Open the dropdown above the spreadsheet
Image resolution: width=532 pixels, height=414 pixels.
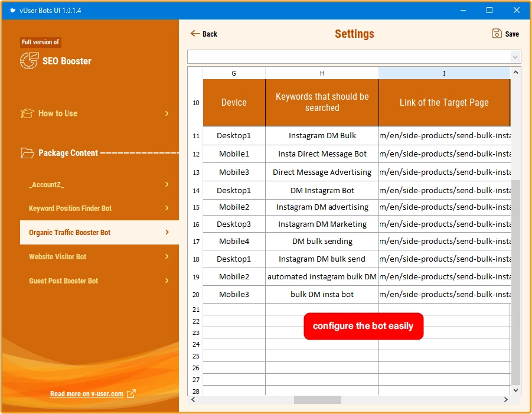515,57
